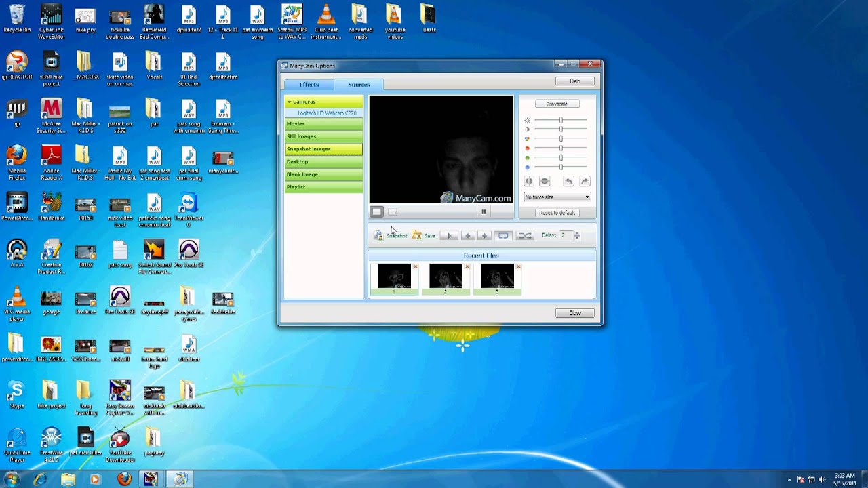
Task: Reset video settings to default
Action: (557, 213)
